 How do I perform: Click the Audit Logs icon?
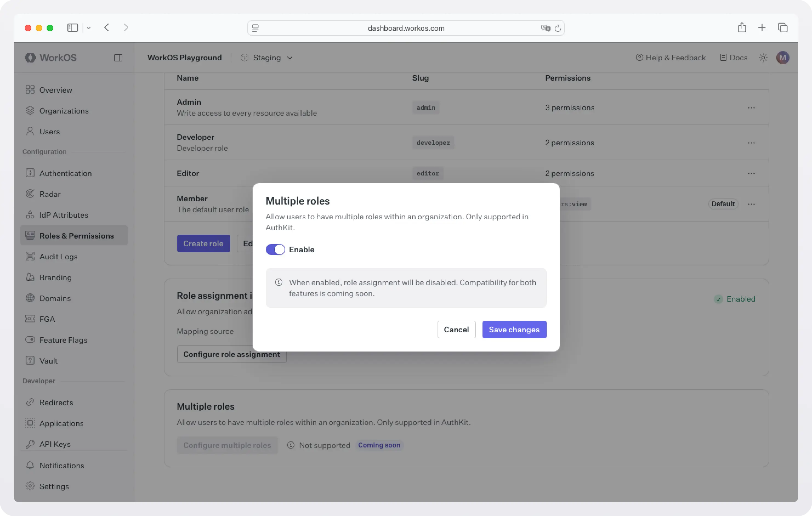pyautogui.click(x=30, y=256)
